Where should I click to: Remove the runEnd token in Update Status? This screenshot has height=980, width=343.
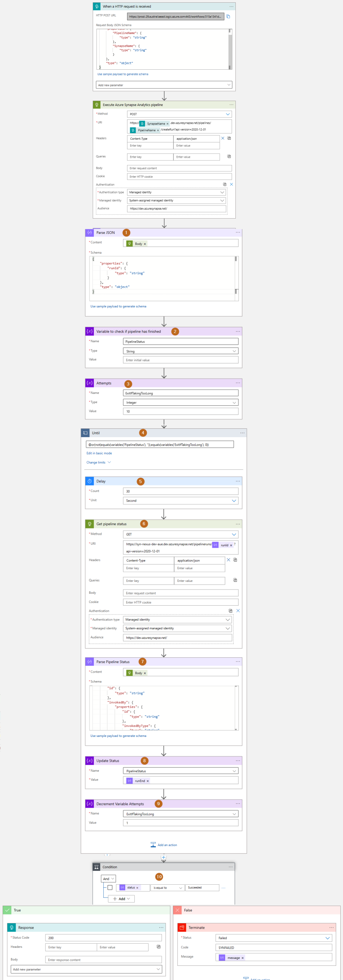tap(148, 781)
